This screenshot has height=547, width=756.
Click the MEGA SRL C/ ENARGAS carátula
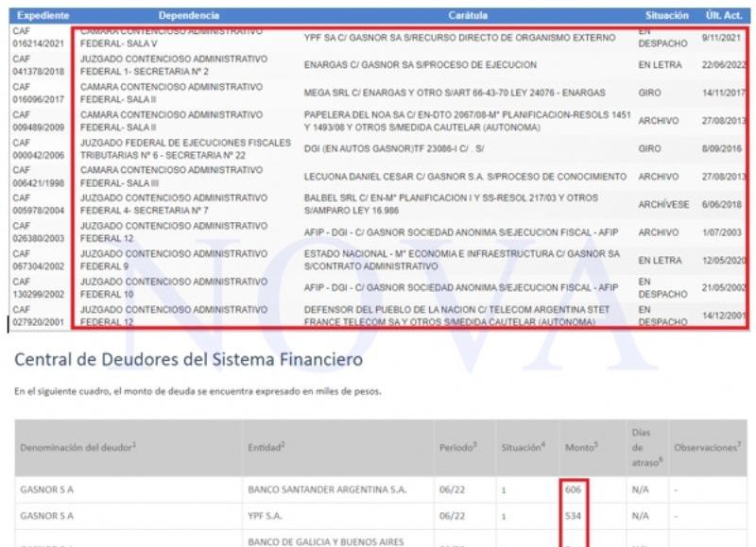pyautogui.click(x=455, y=93)
